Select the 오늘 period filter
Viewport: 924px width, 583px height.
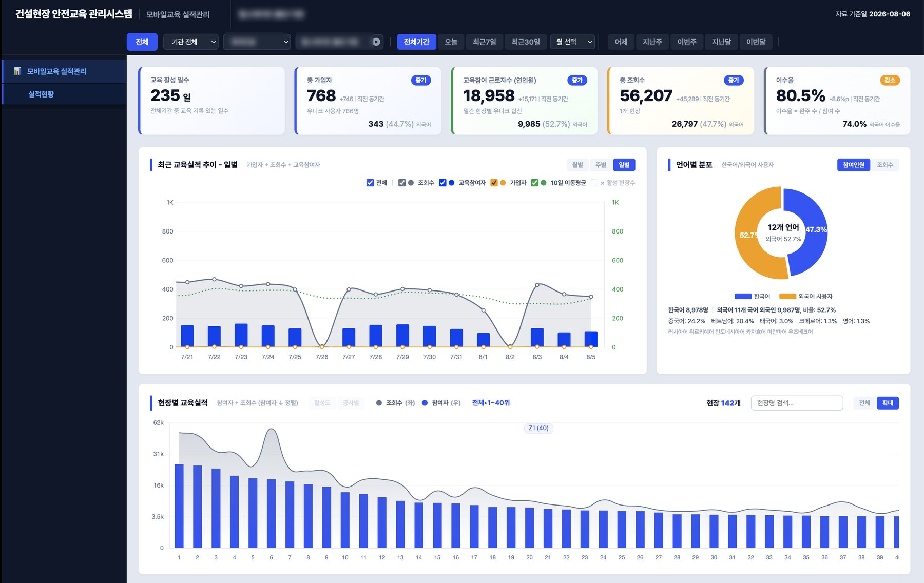(x=451, y=42)
